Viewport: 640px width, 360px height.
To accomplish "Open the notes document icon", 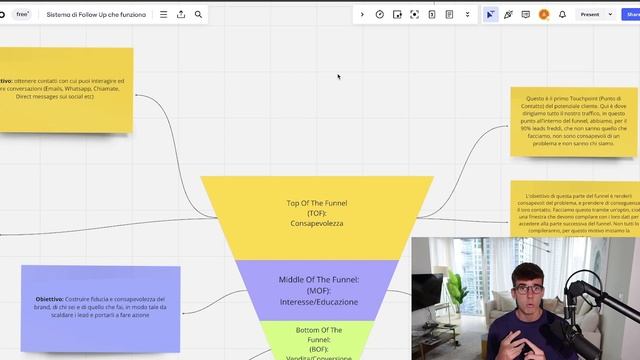I will pos(449,15).
